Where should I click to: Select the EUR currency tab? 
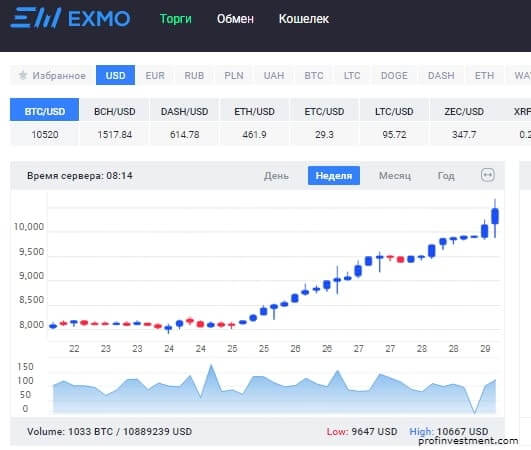point(155,75)
